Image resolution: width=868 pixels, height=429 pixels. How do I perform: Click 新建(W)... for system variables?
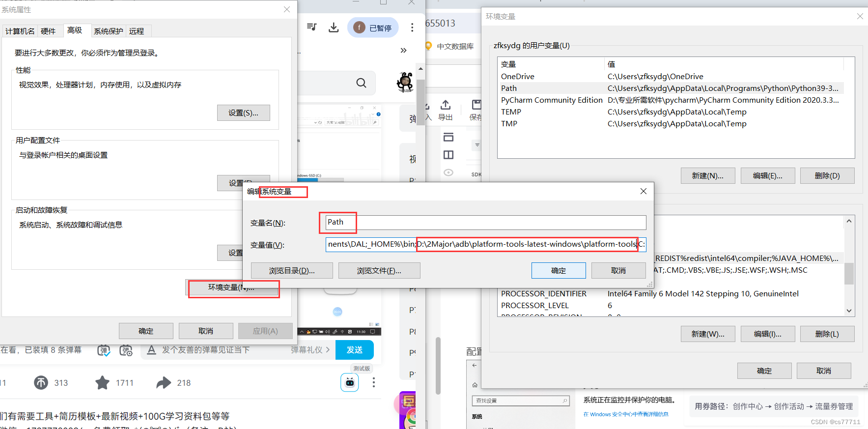tap(708, 334)
